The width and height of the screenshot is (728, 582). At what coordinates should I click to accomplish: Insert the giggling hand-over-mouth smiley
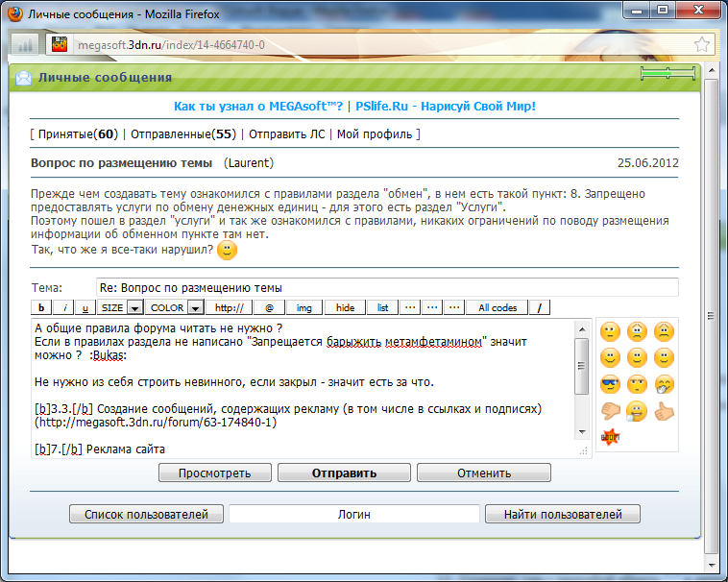click(x=664, y=384)
